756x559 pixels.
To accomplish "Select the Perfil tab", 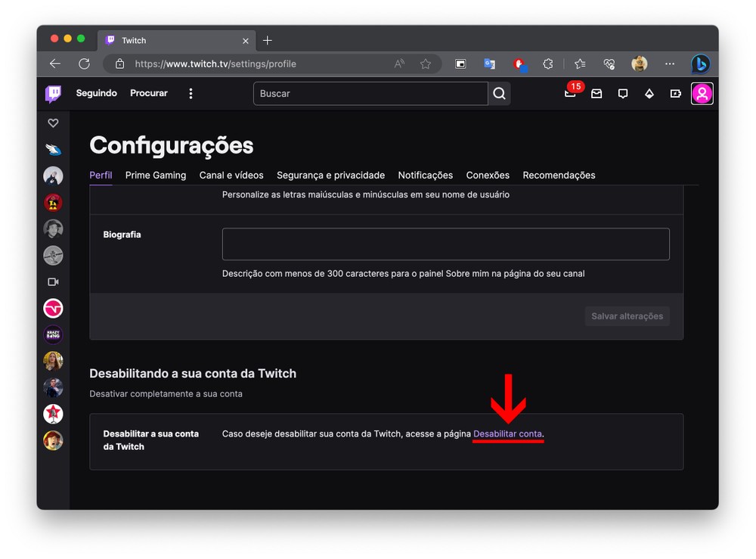I will pos(101,175).
